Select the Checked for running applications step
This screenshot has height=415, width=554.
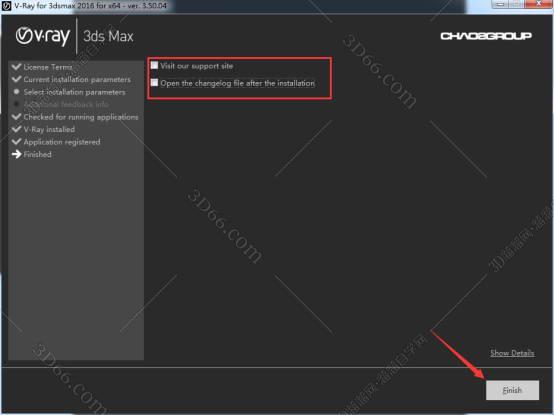pos(81,117)
